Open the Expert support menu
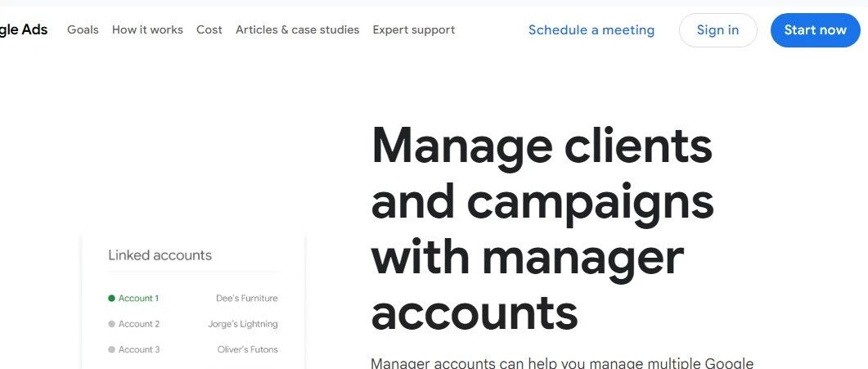Screen dimensions: 868x369 point(413,30)
